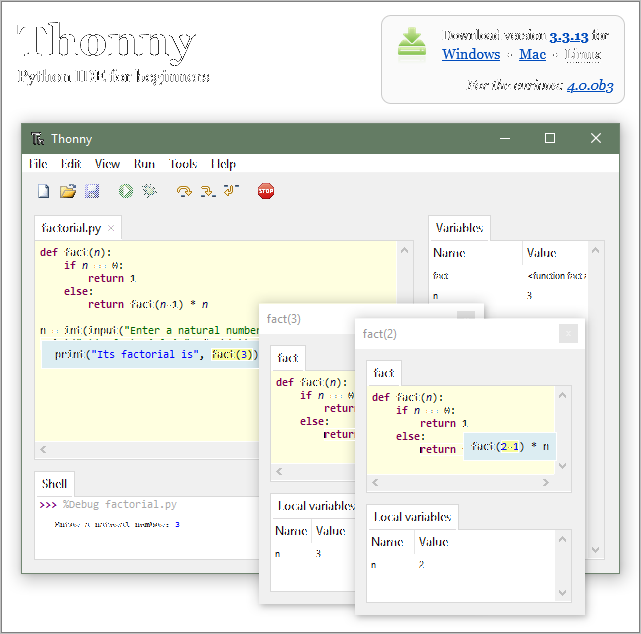Select the n row in Variables panel
This screenshot has width=641, height=634.
click(509, 296)
